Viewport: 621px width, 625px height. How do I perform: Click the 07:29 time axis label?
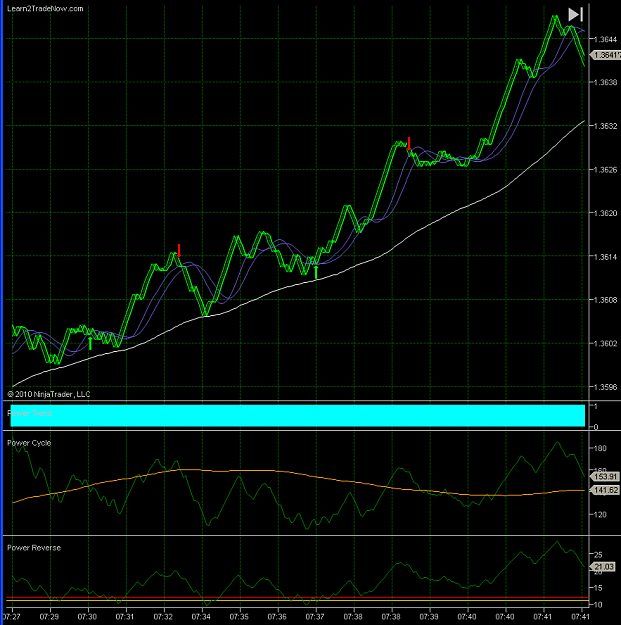[49, 617]
